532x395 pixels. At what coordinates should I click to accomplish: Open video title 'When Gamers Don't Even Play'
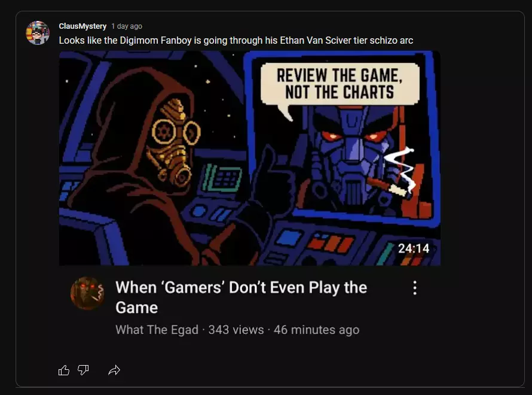(x=241, y=297)
